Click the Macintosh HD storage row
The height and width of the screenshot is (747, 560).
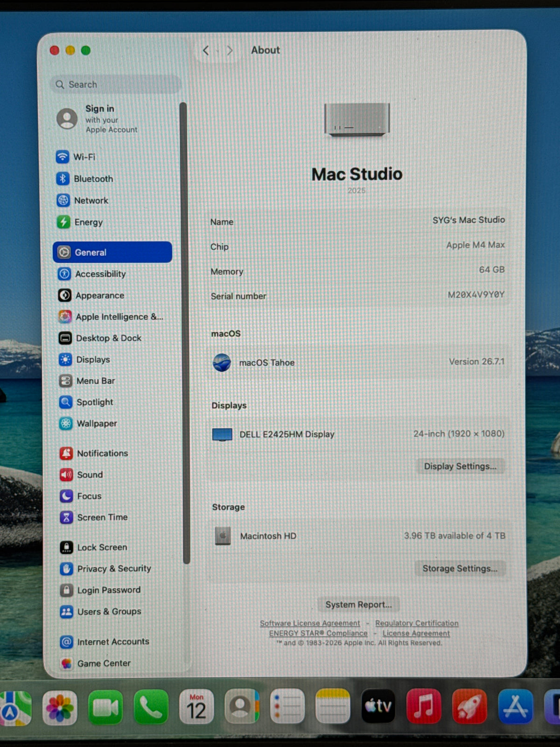tap(358, 536)
